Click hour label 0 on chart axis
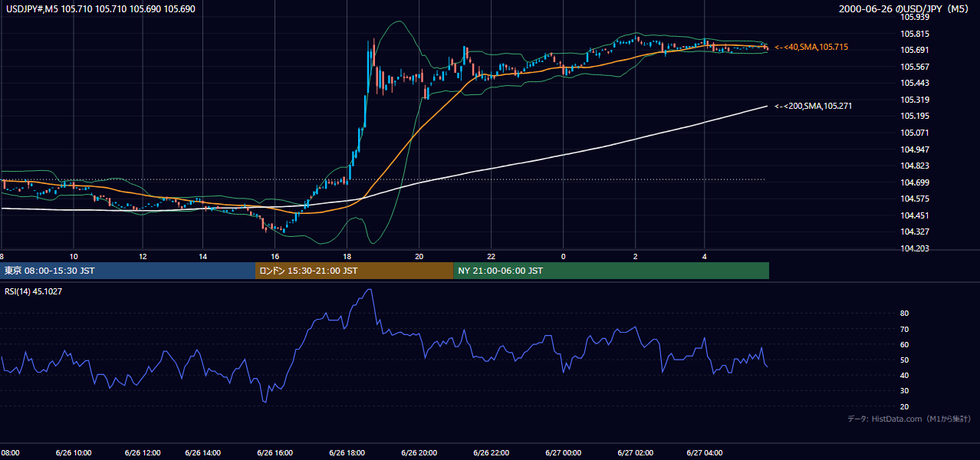980x460 pixels. (x=563, y=256)
